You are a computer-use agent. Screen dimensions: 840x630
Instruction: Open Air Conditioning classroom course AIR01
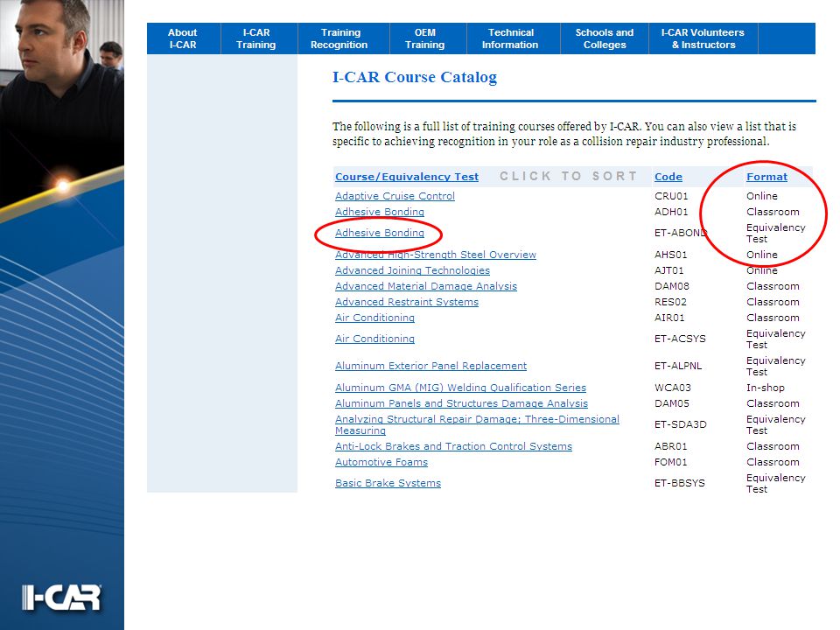pos(374,318)
